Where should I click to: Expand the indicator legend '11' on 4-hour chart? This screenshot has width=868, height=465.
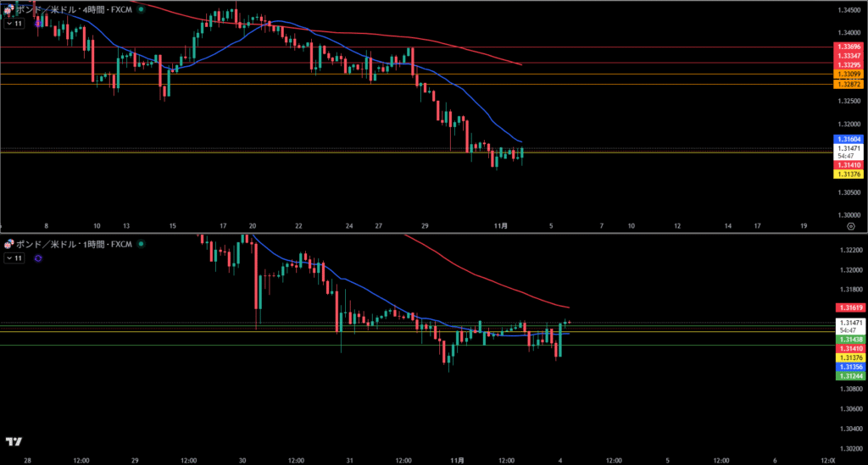point(14,25)
